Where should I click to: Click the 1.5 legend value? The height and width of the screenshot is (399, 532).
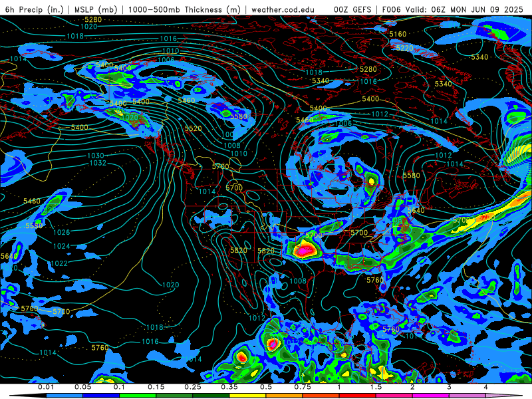click(376, 387)
